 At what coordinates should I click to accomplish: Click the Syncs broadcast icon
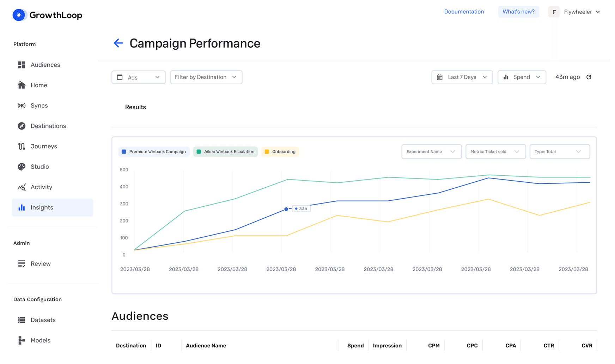[22, 105]
